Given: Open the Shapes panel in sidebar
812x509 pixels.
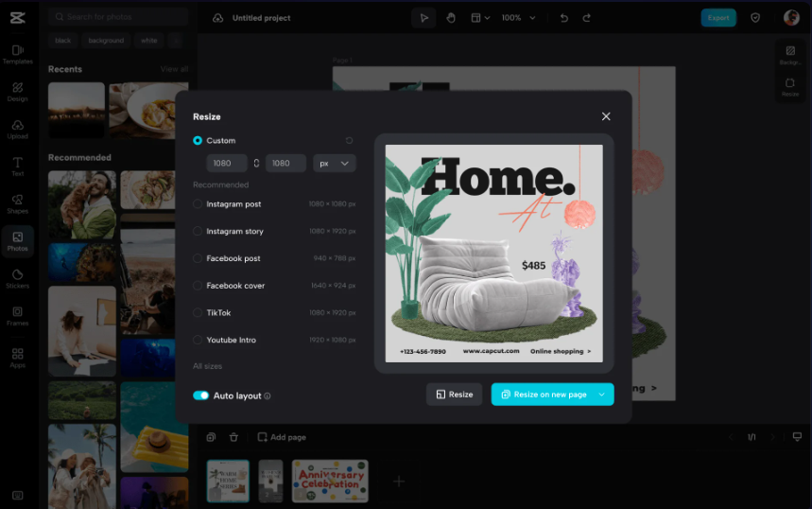Looking at the screenshot, I should coord(17,203).
